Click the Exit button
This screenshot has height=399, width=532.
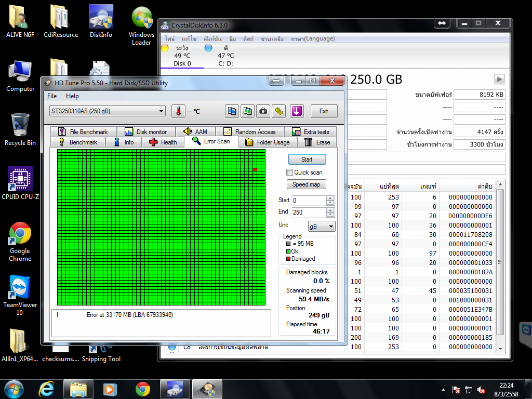point(324,111)
